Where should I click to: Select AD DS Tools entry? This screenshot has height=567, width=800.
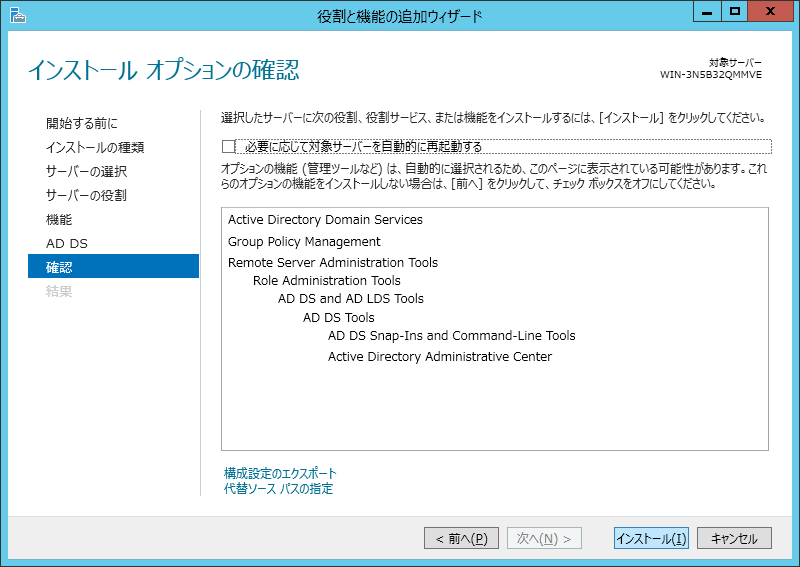click(x=338, y=317)
